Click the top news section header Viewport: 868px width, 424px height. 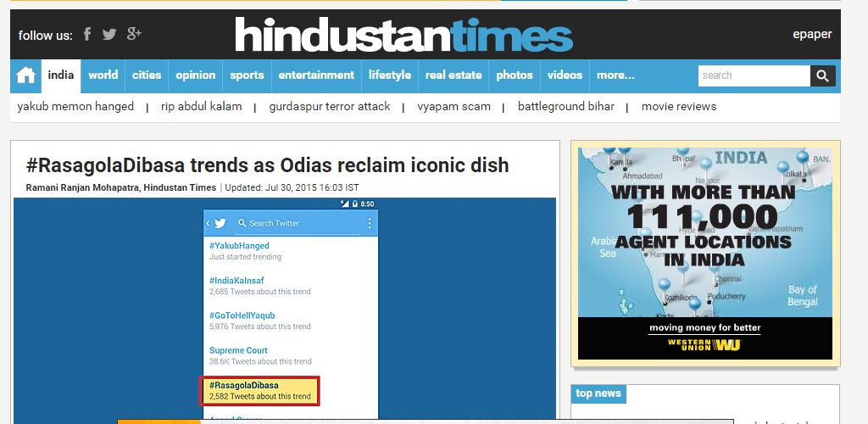coord(598,393)
